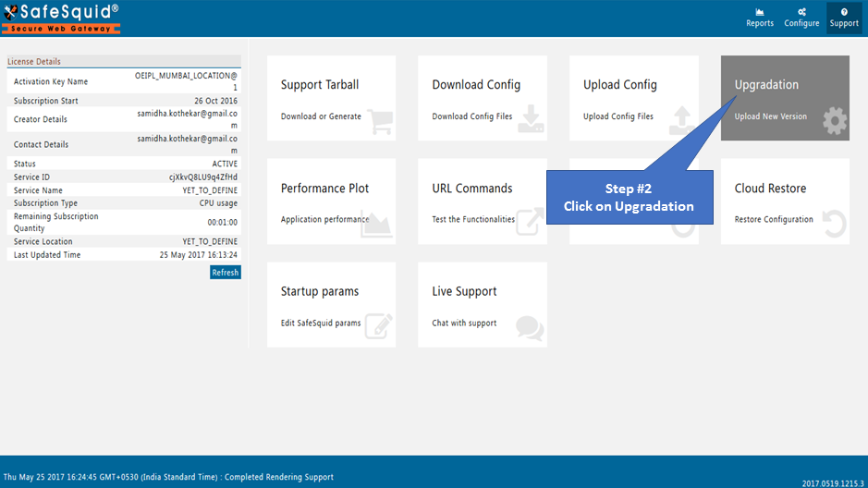The width and height of the screenshot is (868, 488).
Task: Click the Cloud Restore heading
Action: click(x=770, y=189)
